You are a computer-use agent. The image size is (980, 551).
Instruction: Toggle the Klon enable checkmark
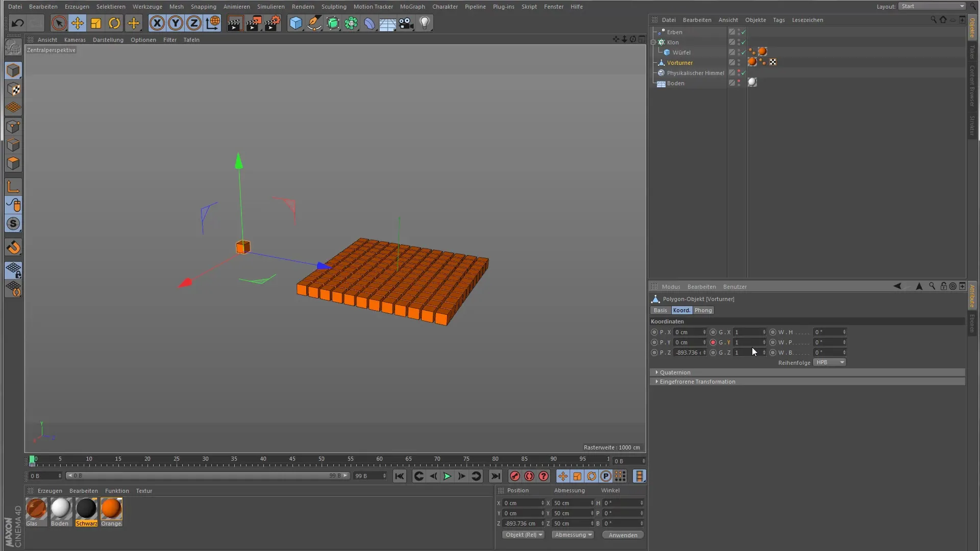coord(744,42)
